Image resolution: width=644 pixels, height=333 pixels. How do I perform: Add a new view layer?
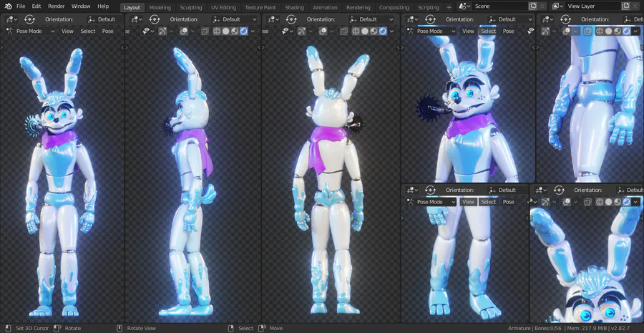click(625, 6)
